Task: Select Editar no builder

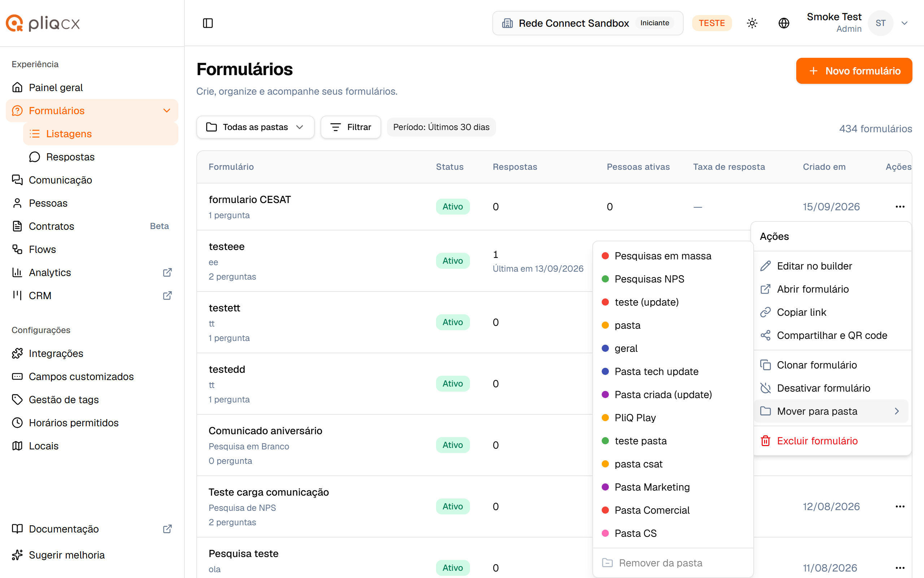Action: [831, 266]
